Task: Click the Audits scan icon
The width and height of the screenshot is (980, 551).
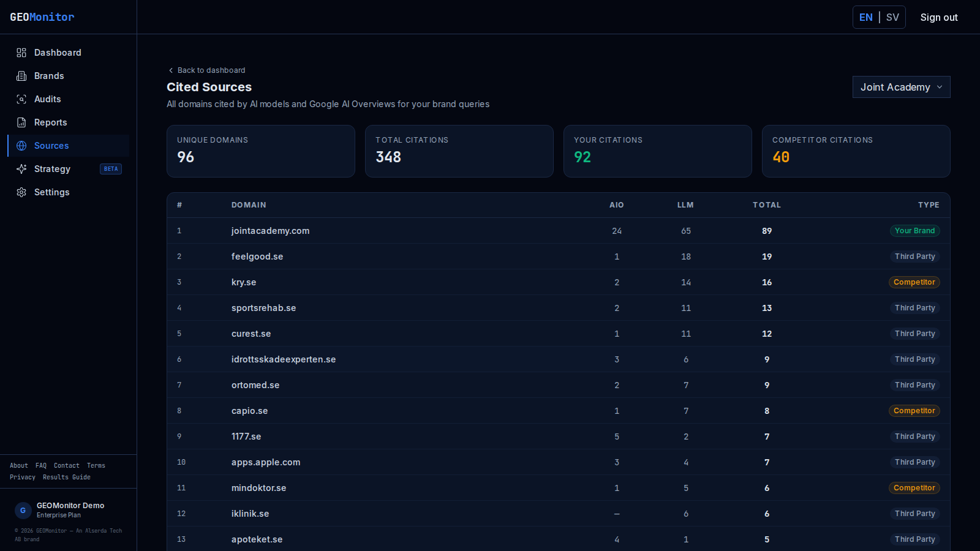Action: coord(21,99)
